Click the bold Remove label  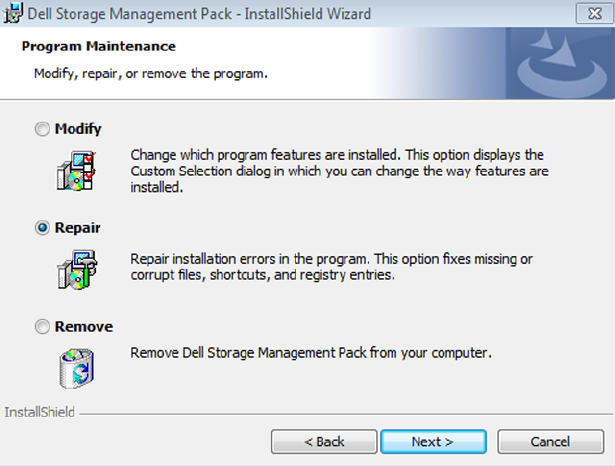pyautogui.click(x=84, y=327)
